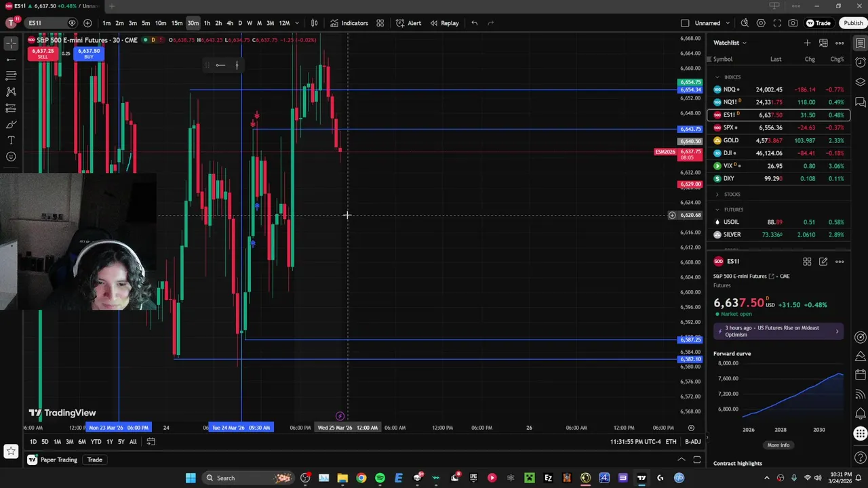Toggle the layout checkbox next to Unnamed
The height and width of the screenshot is (488, 868).
(x=685, y=23)
